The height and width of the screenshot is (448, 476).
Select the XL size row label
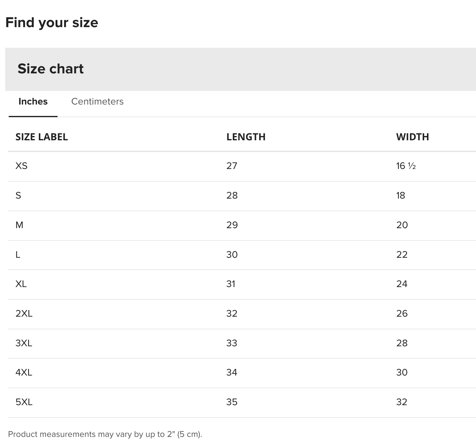21,284
